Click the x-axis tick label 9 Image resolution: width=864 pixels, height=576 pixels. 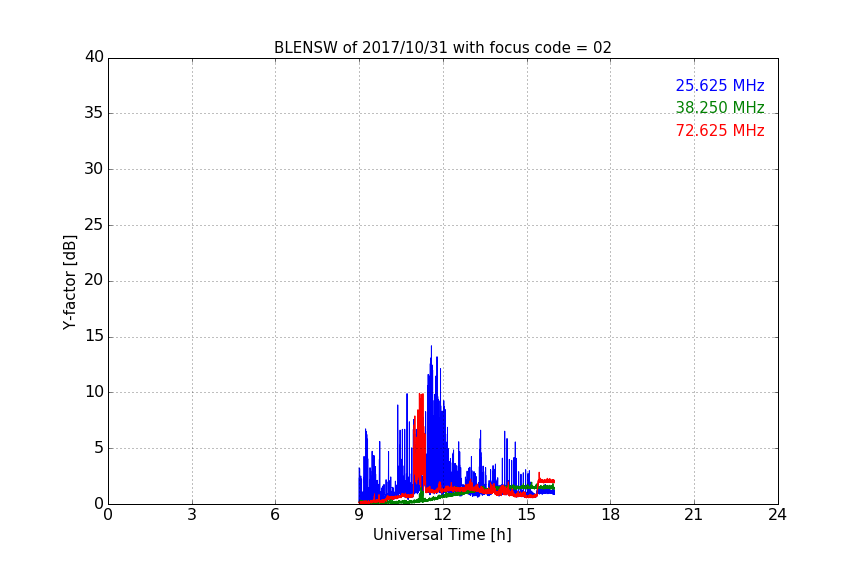(359, 515)
